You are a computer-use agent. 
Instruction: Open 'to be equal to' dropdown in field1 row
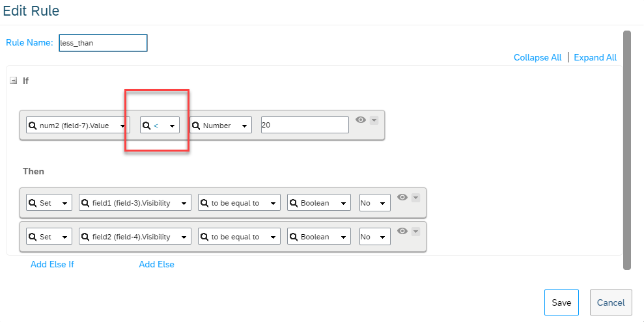(x=239, y=203)
